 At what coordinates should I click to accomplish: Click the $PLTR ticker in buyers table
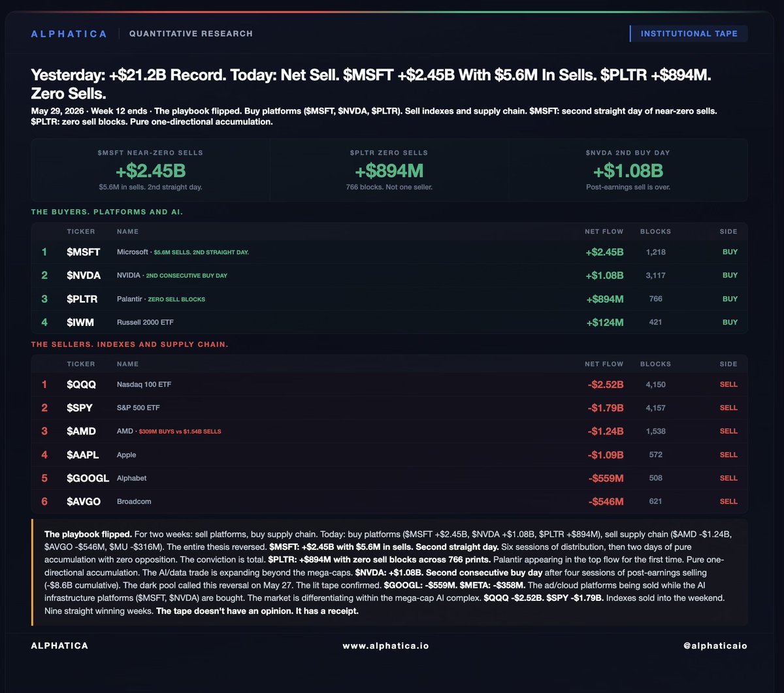coord(83,299)
